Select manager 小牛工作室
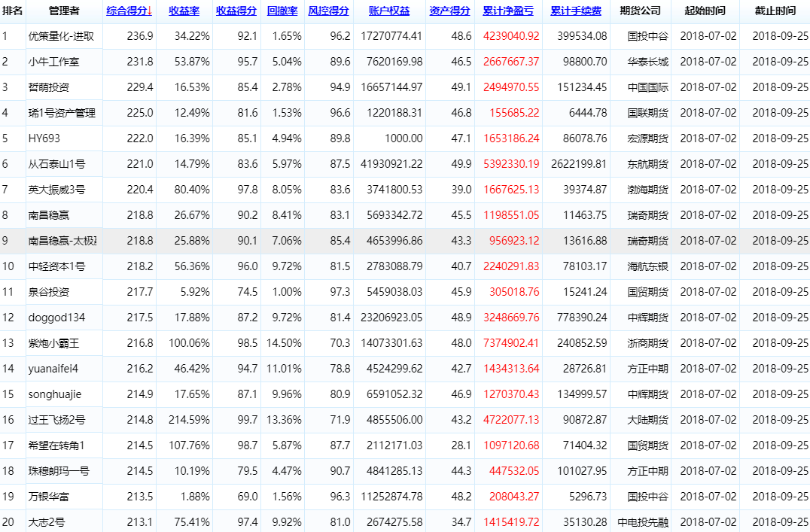 pyautogui.click(x=53, y=62)
